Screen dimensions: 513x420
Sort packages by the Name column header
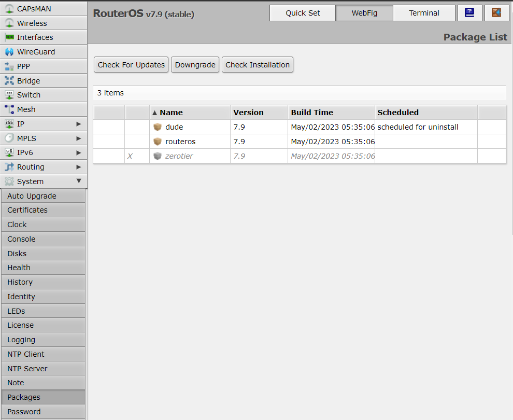[171, 113]
